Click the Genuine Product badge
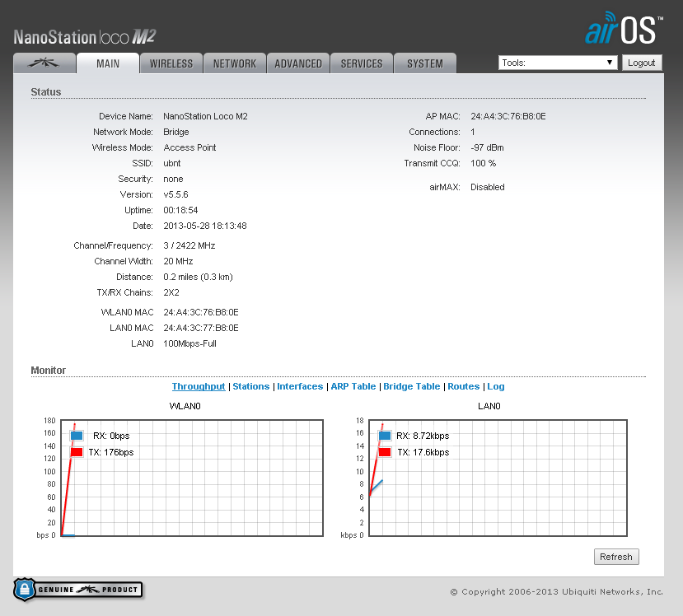The image size is (683, 616). click(78, 590)
